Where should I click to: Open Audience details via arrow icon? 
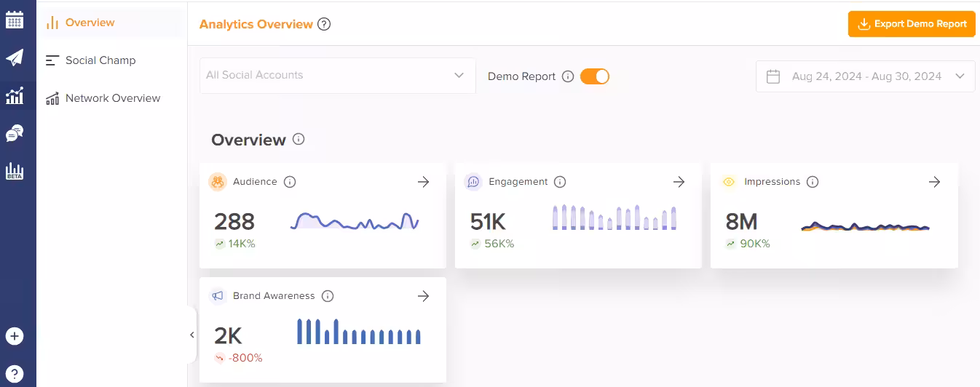[x=424, y=182]
